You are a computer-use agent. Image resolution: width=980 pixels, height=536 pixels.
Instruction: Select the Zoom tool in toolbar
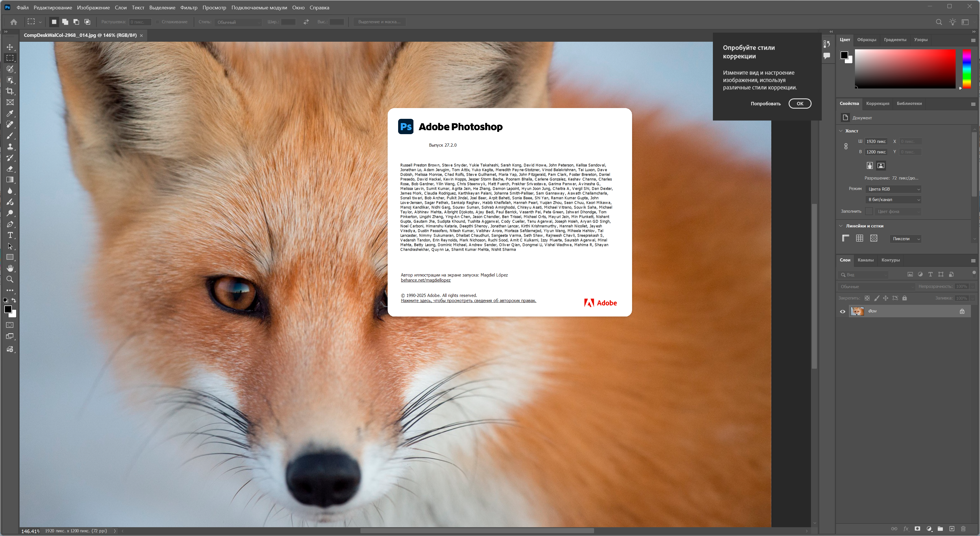pyautogui.click(x=10, y=279)
